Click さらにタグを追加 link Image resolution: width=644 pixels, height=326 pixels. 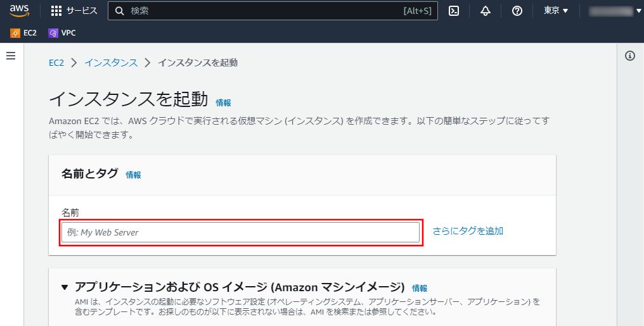tap(468, 231)
